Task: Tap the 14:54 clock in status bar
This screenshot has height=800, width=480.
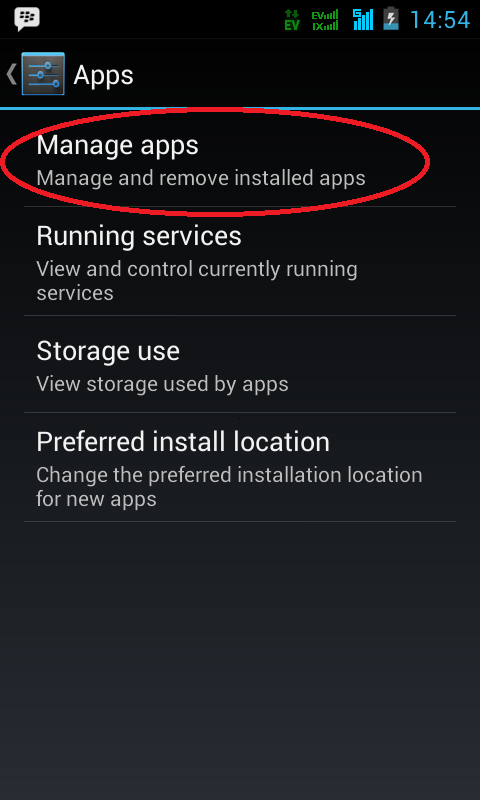Action: click(439, 20)
